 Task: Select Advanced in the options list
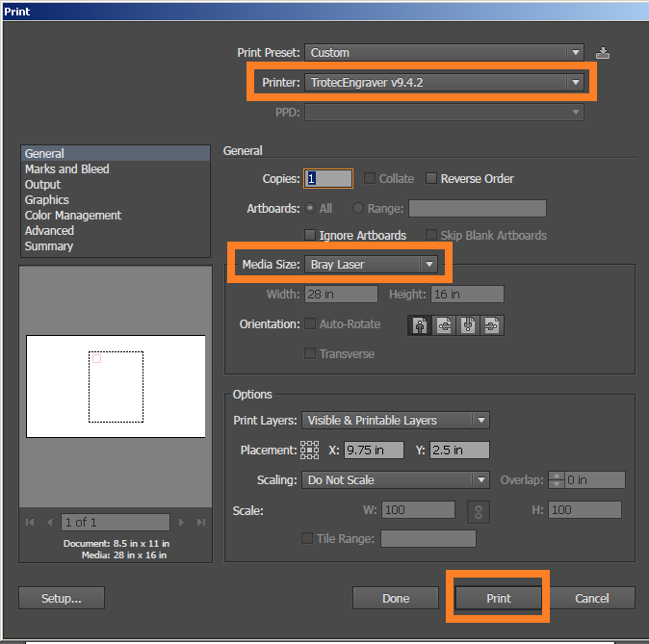(x=116, y=230)
